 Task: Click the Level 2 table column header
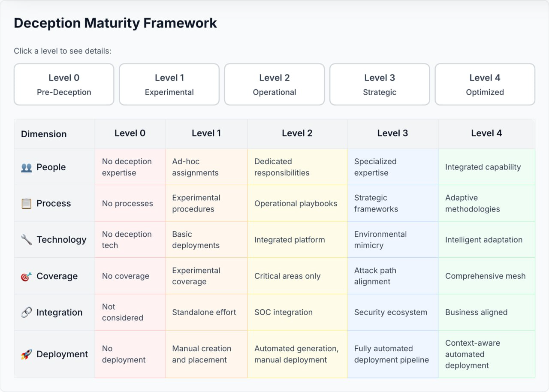tap(297, 133)
